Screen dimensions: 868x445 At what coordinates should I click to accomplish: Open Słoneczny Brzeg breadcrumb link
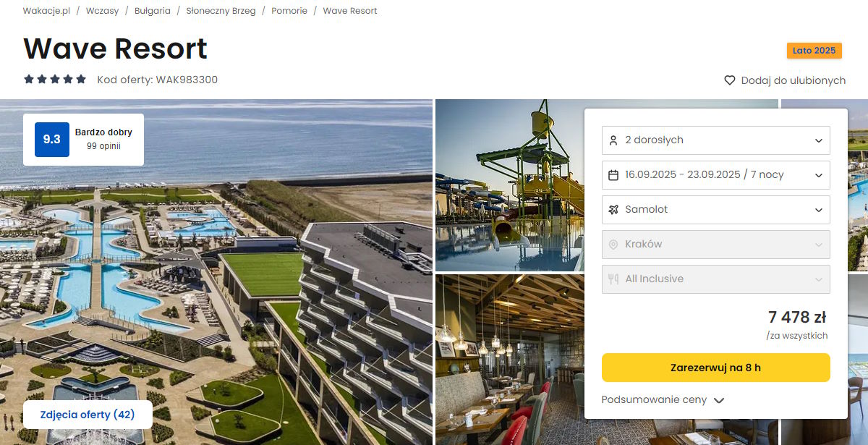click(221, 11)
